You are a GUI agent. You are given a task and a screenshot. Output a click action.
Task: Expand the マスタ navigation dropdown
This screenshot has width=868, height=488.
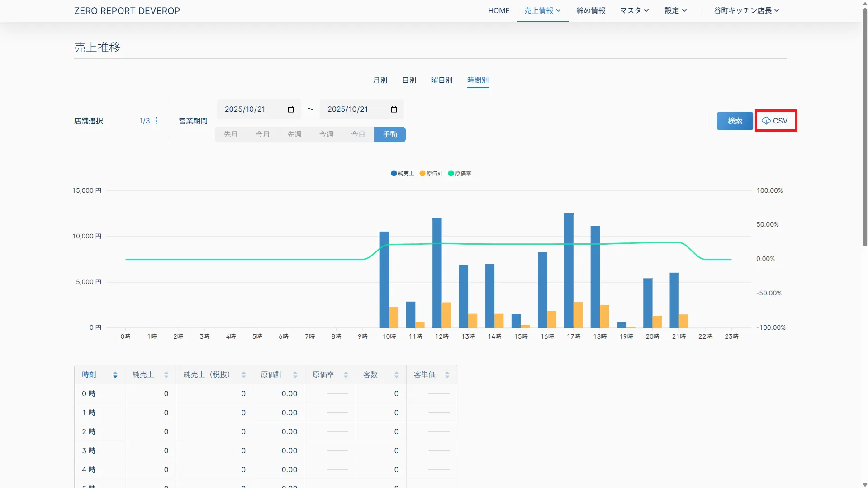click(x=634, y=10)
